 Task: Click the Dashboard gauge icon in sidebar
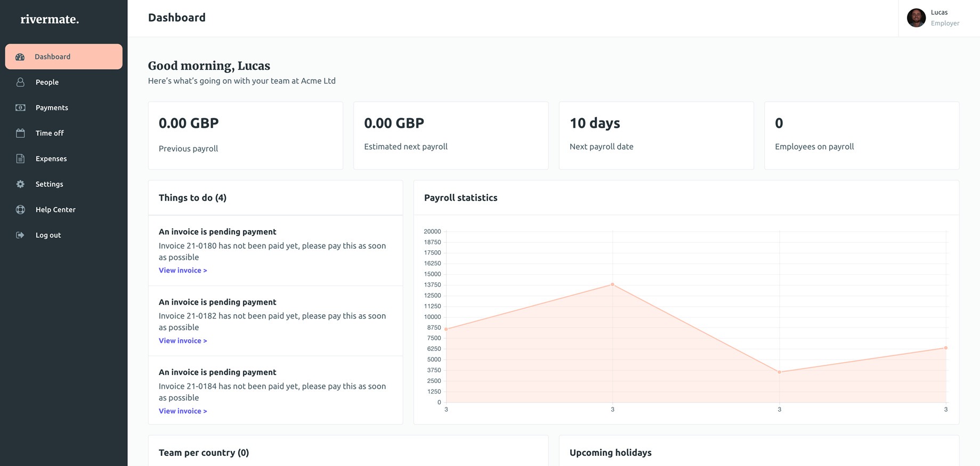click(20, 57)
